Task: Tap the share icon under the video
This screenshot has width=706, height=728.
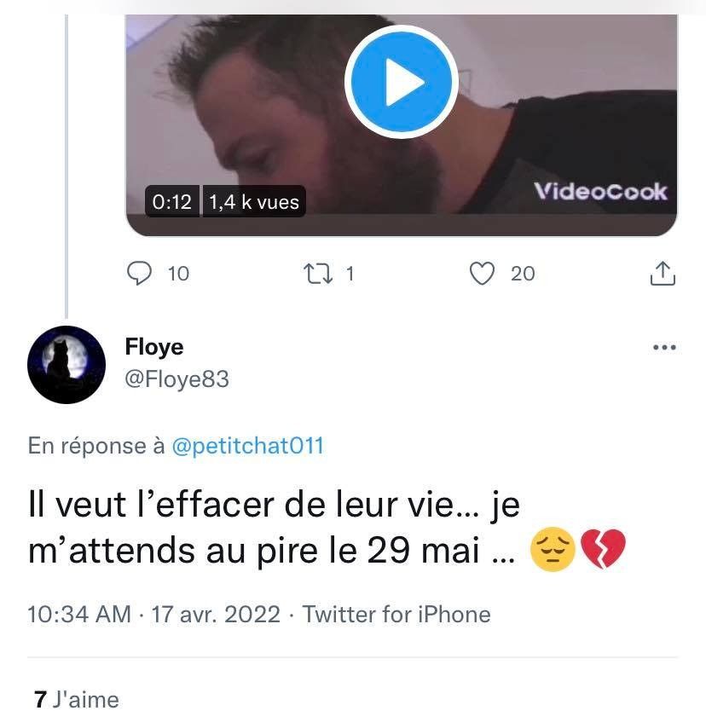Action: [662, 274]
